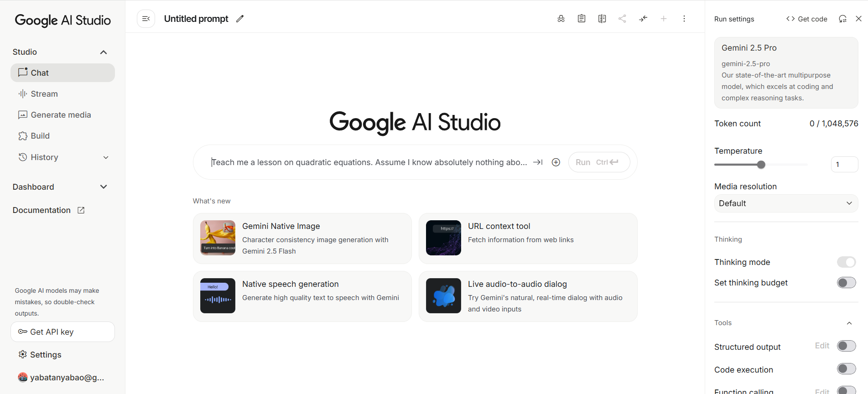Click Edit next to Structured output
Image resolution: width=868 pixels, height=394 pixels.
click(x=822, y=346)
